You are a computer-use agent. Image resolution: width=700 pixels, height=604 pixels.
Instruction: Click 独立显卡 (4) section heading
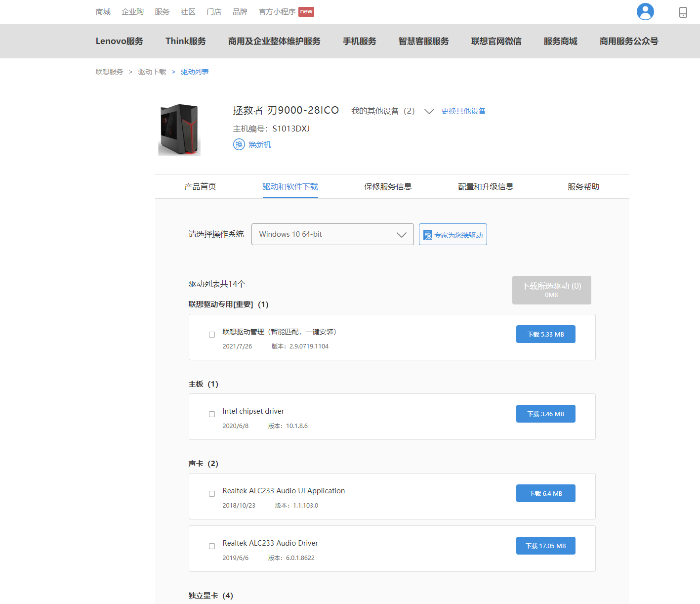point(210,596)
